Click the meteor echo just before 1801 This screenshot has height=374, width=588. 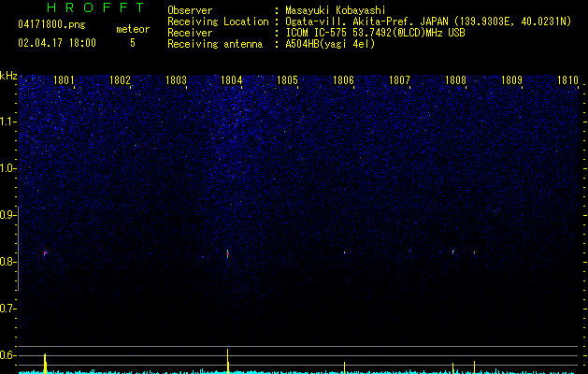(x=45, y=253)
